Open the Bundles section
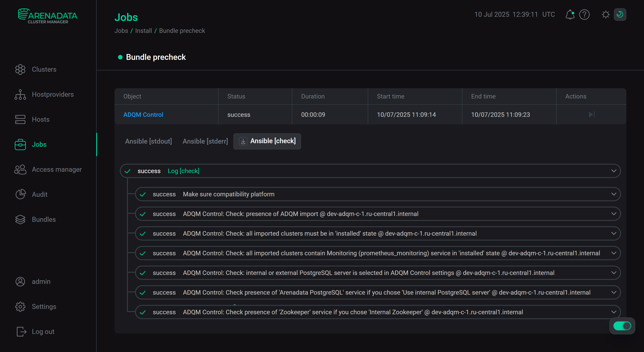 44,219
